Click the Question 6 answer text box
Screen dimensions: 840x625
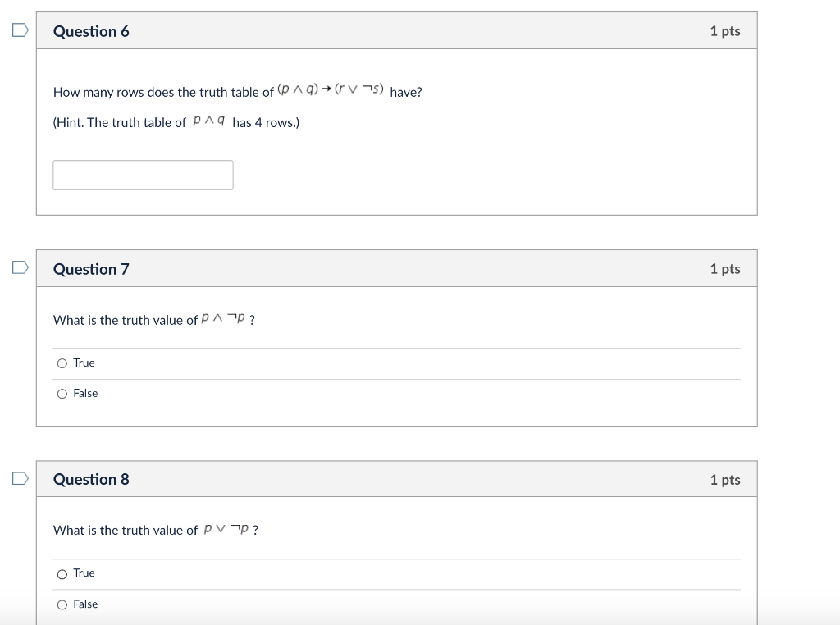click(143, 175)
